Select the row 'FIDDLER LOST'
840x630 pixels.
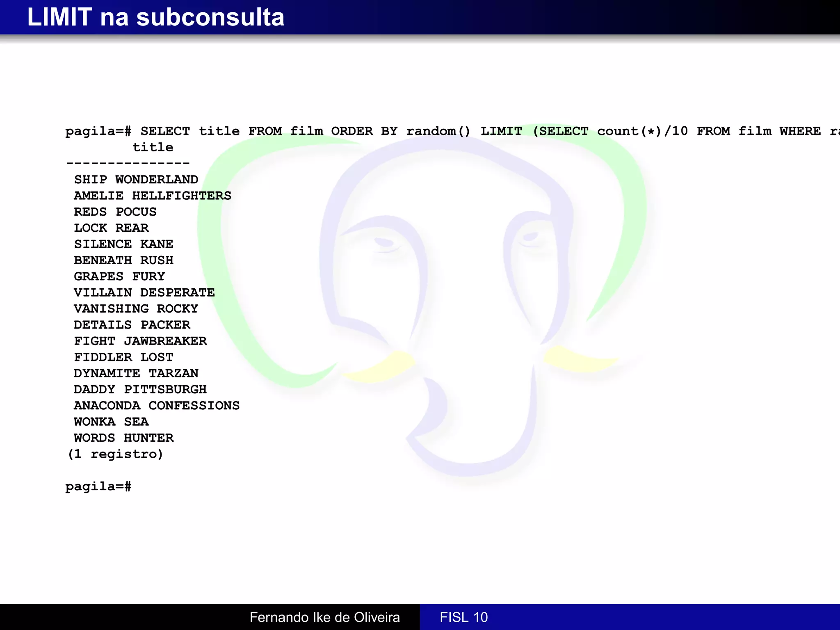(x=123, y=357)
